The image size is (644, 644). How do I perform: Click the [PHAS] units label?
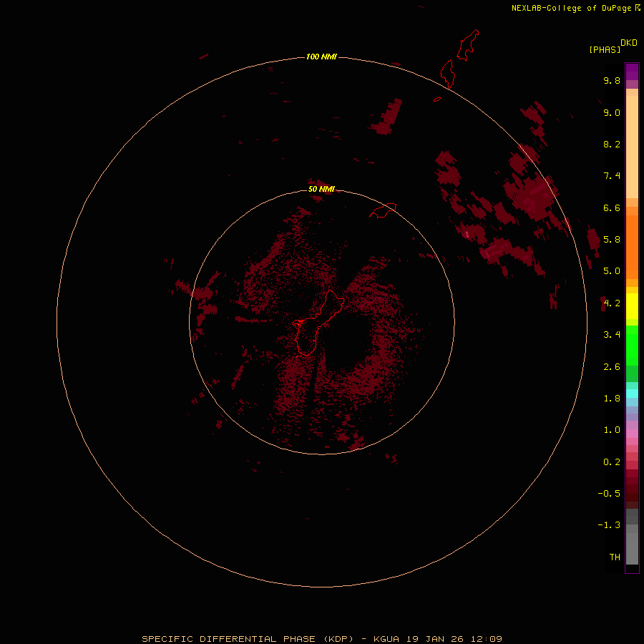click(605, 49)
